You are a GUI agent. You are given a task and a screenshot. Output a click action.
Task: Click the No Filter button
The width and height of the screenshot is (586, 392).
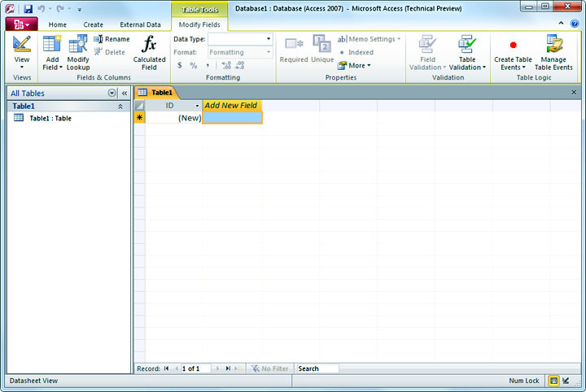pyautogui.click(x=270, y=368)
